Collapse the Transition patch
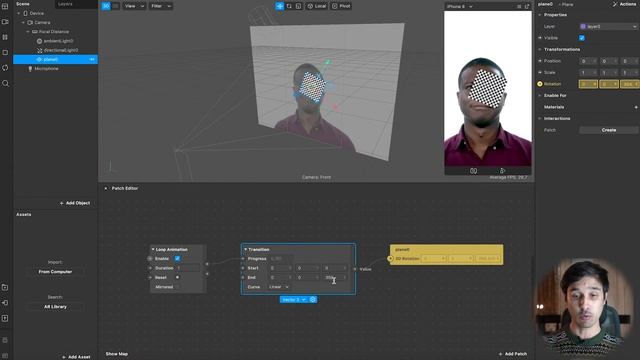The height and width of the screenshot is (360, 640). coord(246,249)
